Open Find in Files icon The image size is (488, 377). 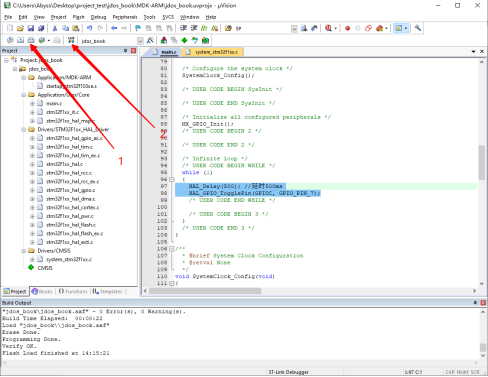click(x=228, y=28)
